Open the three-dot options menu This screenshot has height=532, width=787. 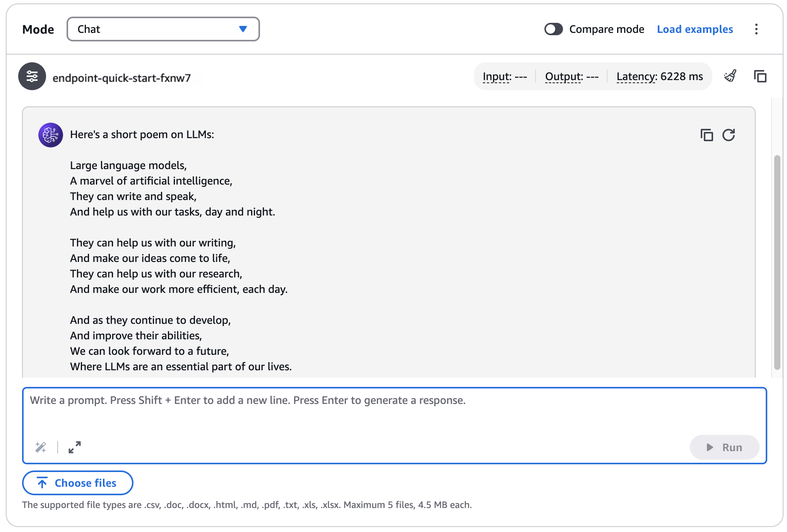pos(756,29)
